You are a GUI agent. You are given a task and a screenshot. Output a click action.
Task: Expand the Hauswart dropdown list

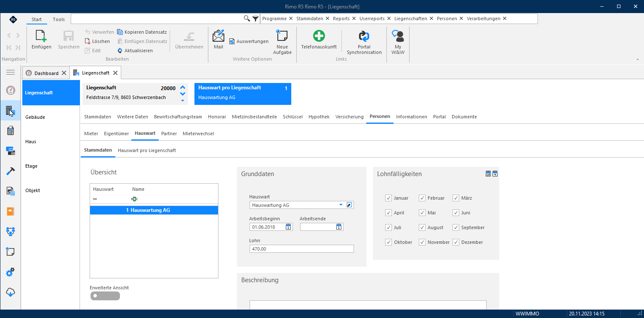click(341, 205)
